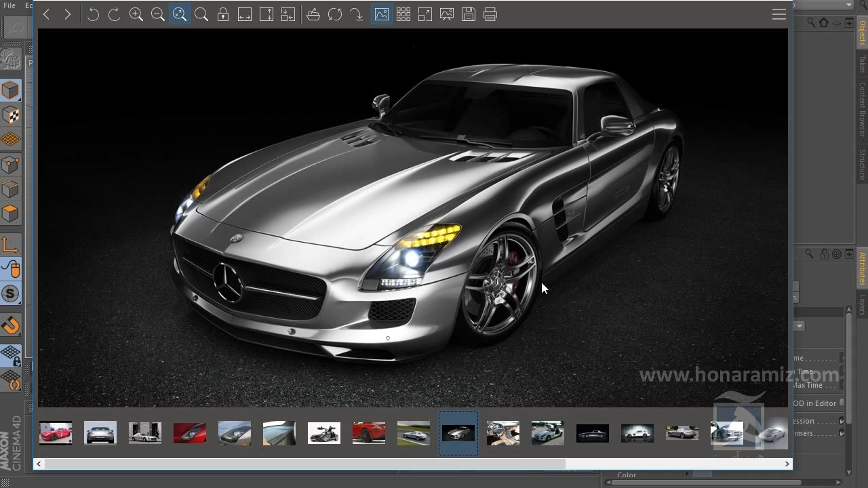Zoom in with the plus magnifier
Screen dimensions: 868x488
[x=136, y=14]
